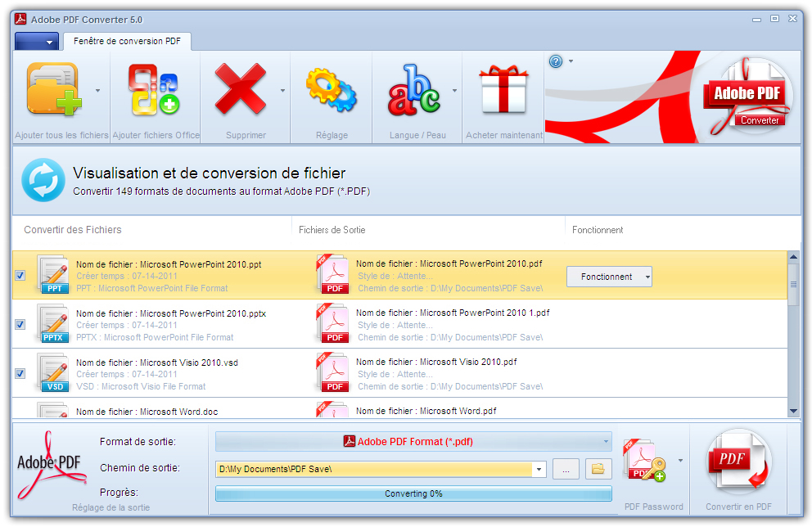Uncheck the Microsoft PowerPoint 2010.ppt checkbox
Image resolution: width=812 pixels, height=527 pixels.
point(20,276)
